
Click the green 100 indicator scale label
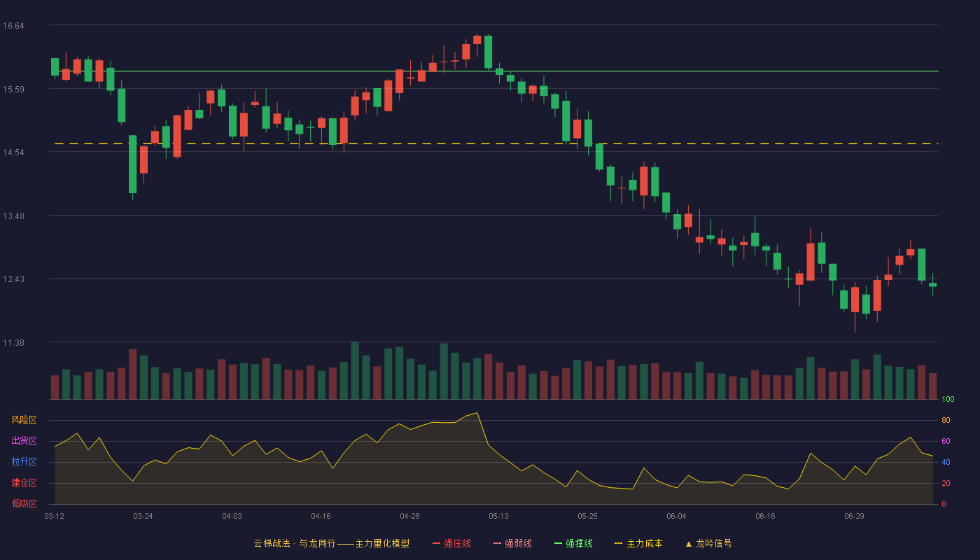pos(948,400)
